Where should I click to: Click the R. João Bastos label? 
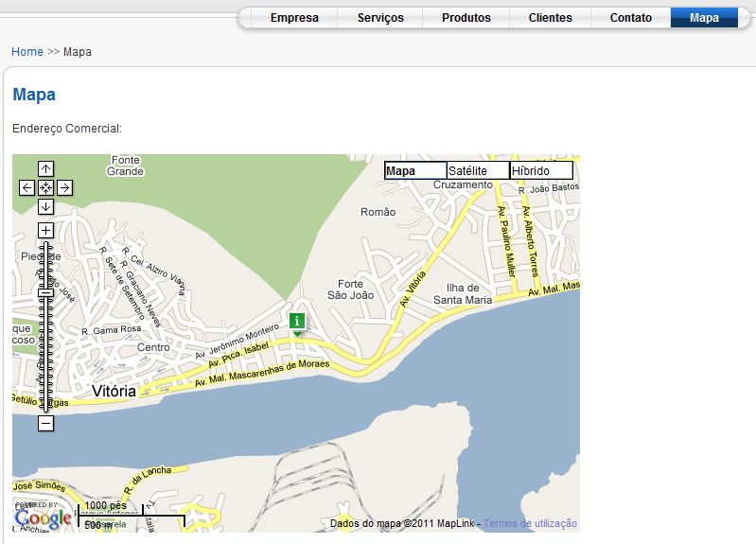[549, 188]
